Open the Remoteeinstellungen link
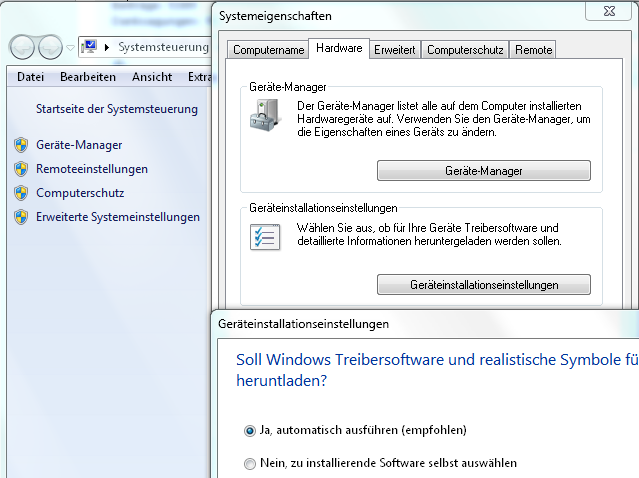 92,169
